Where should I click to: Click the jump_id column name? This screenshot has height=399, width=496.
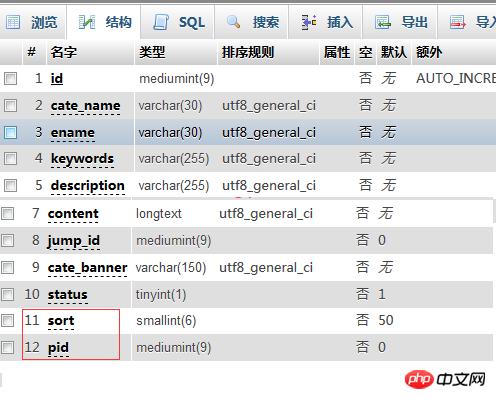click(74, 241)
